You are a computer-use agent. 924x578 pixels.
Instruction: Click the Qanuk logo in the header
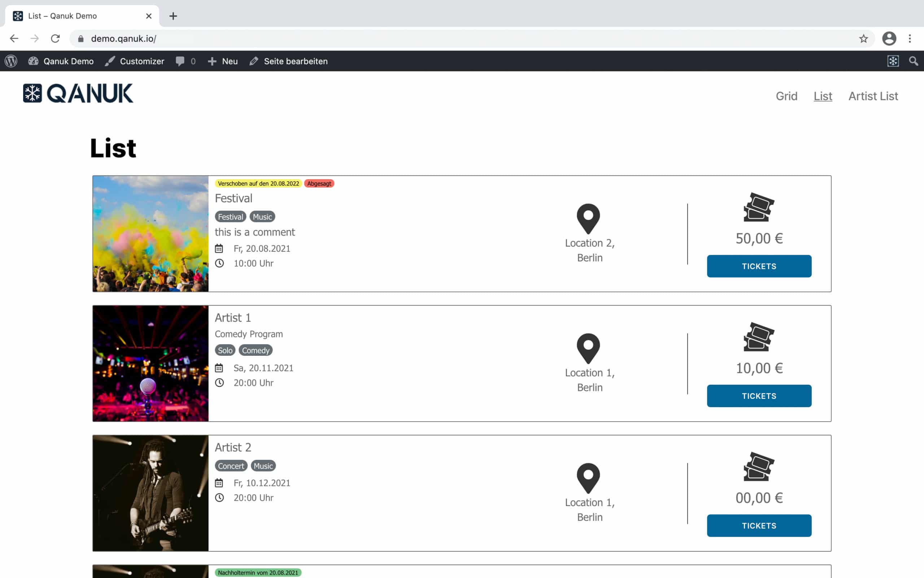pos(78,93)
